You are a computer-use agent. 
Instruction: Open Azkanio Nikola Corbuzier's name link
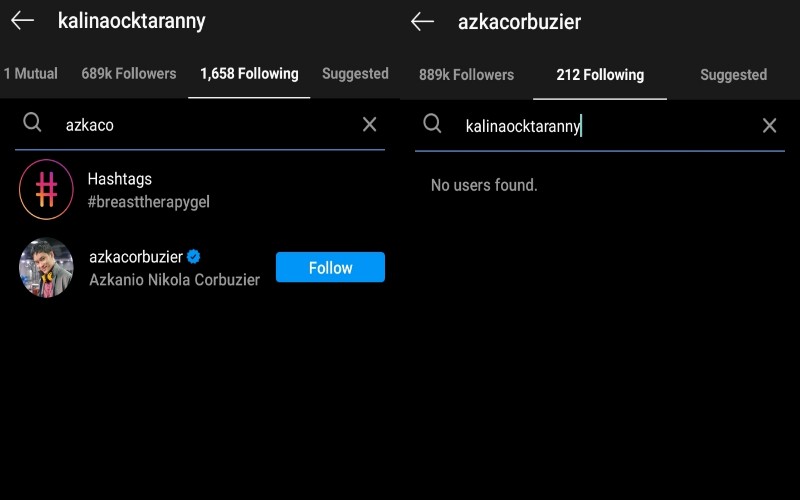174,280
